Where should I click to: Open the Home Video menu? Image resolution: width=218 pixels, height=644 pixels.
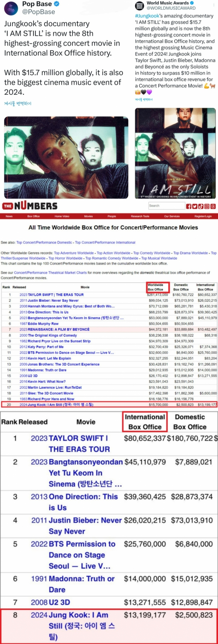62,216
